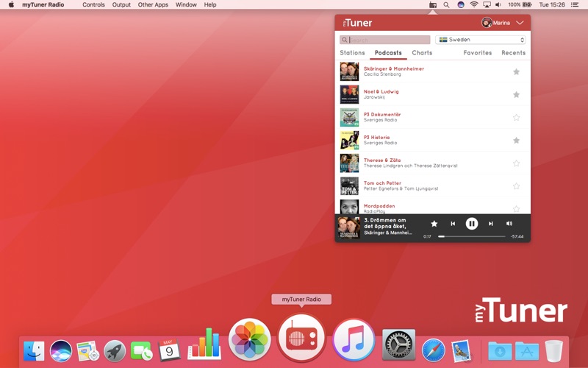588x368 pixels.
Task: Open P3 Dokumentär podcast title
Action: 382,115
